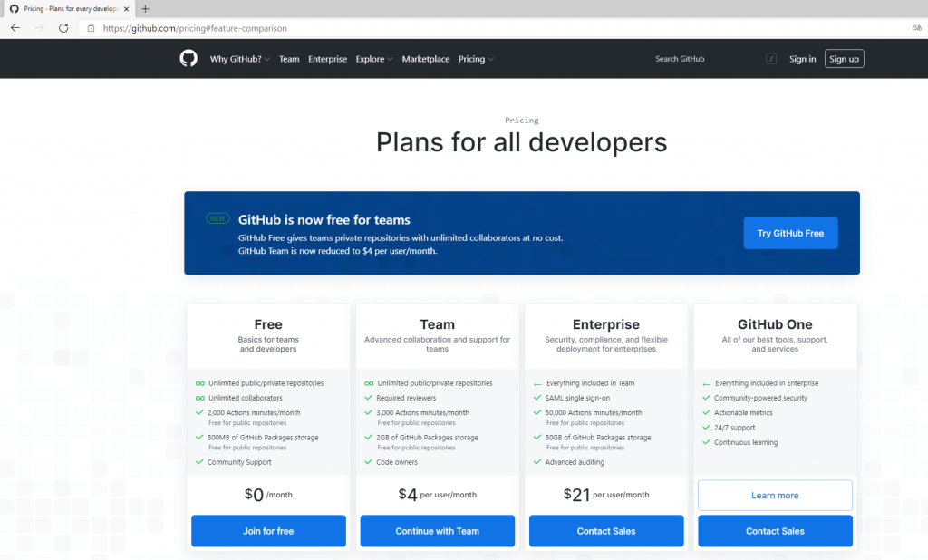
Task: Select the Pricing browser tab
Action: pyautogui.click(x=69, y=9)
